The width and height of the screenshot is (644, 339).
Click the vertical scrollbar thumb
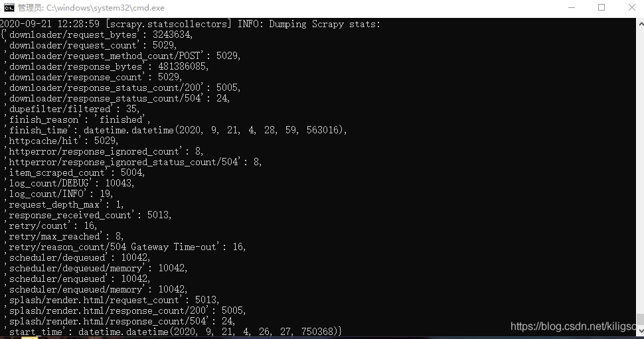tap(640, 319)
